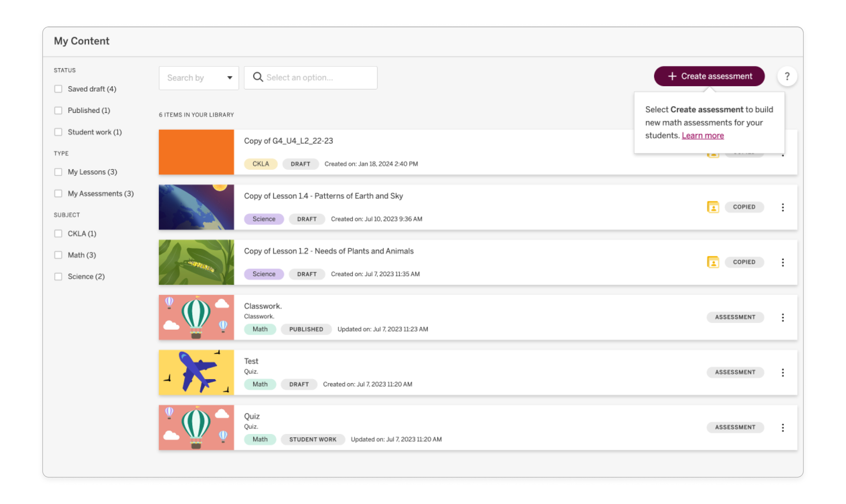Check the My Lessons (3) filter
This screenshot has width=846, height=504.
tap(58, 172)
